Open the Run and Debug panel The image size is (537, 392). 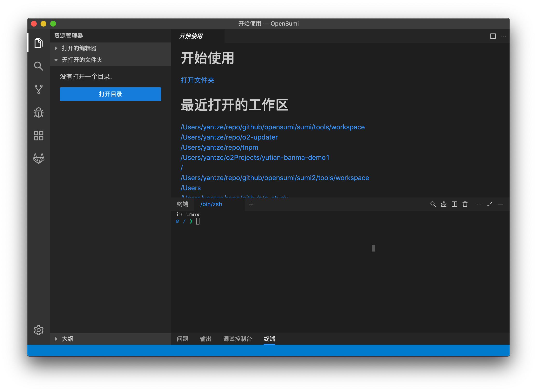click(x=38, y=112)
